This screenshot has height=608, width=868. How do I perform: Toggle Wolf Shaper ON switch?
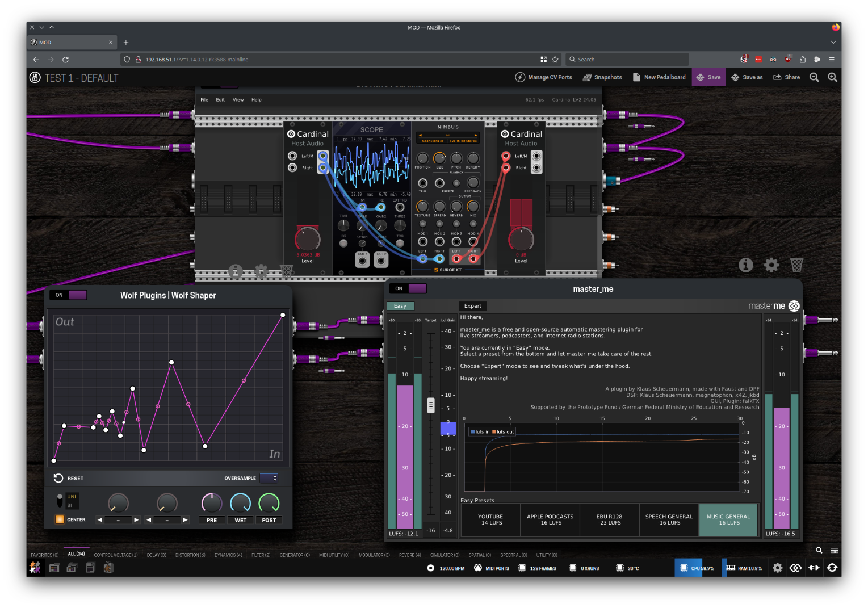(68, 295)
